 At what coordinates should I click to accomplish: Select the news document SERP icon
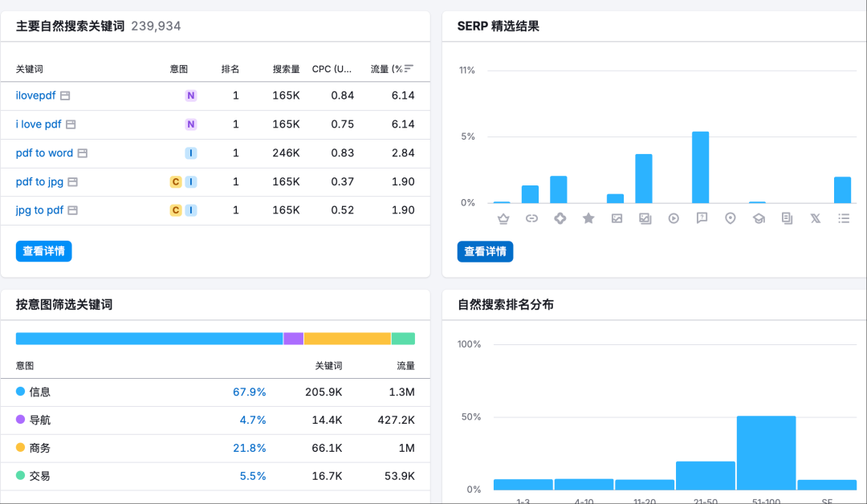pyautogui.click(x=788, y=219)
